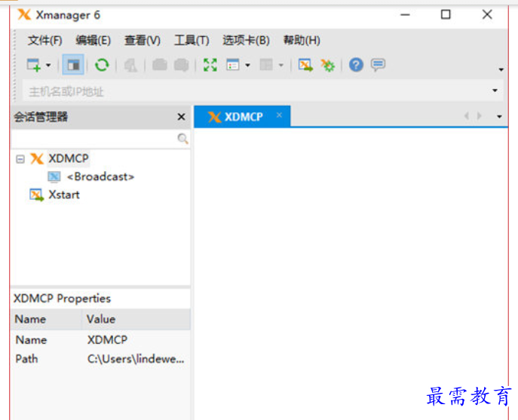518x420 pixels.
Task: Open the 选项卡(B) menu
Action: pos(246,40)
